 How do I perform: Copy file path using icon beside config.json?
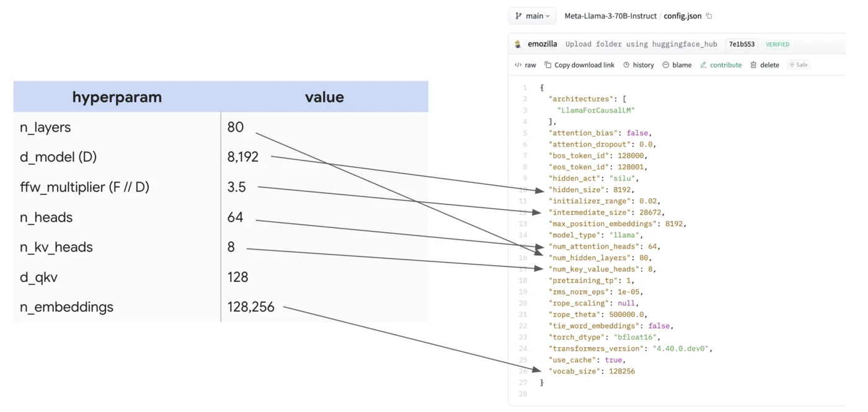pos(710,16)
